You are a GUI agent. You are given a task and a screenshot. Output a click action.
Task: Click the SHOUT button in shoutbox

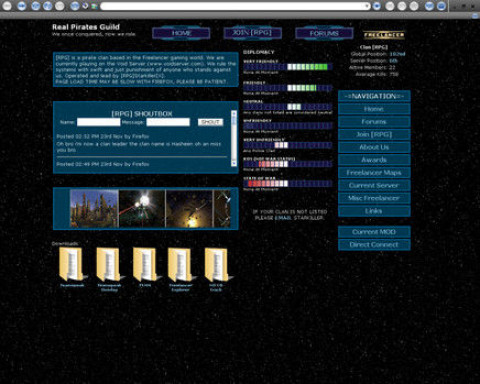click(210, 122)
